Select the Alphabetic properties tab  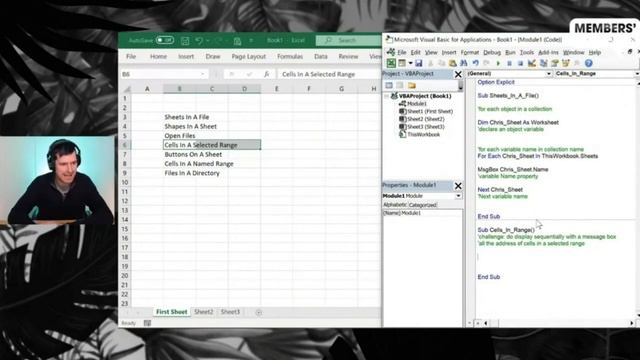click(395, 205)
